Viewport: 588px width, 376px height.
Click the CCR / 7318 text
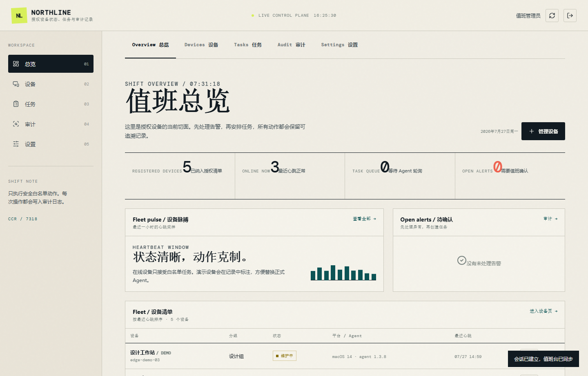pos(22,219)
